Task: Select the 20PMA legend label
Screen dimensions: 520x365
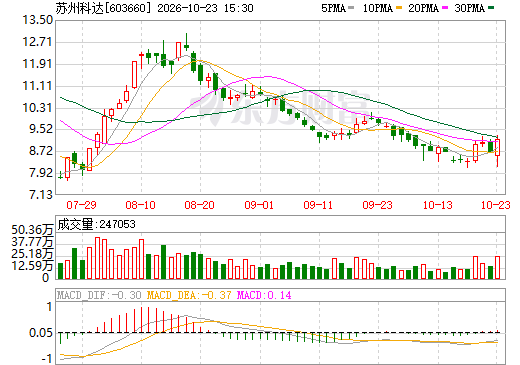Action: click(423, 8)
